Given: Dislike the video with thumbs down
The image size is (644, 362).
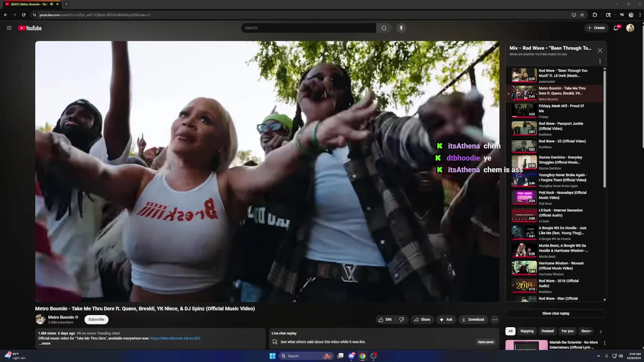Looking at the screenshot, I should point(401,319).
